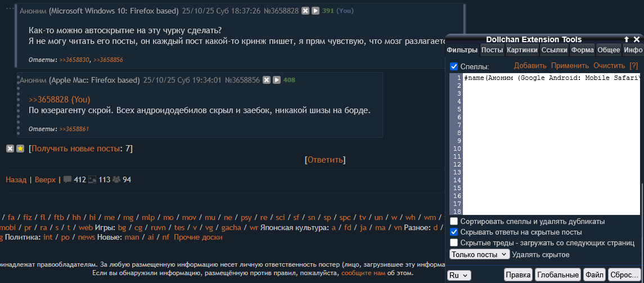This screenshot has width=644, height=283.
Task: Open the [?] spells help link
Action: [633, 66]
